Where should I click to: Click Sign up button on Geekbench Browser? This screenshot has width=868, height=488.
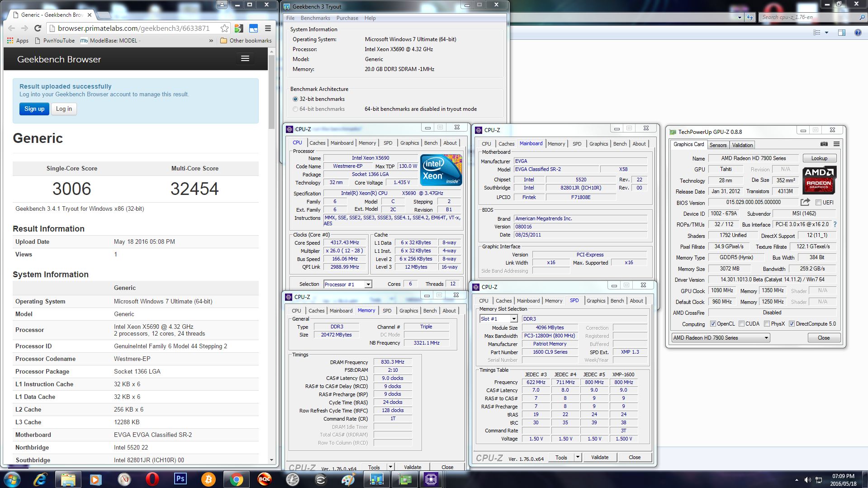tap(34, 109)
